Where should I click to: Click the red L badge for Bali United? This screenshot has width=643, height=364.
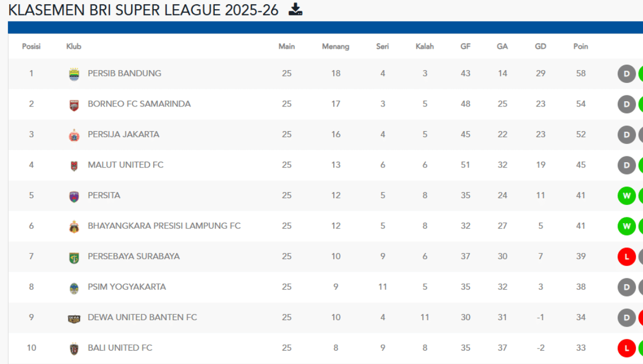[x=626, y=347]
